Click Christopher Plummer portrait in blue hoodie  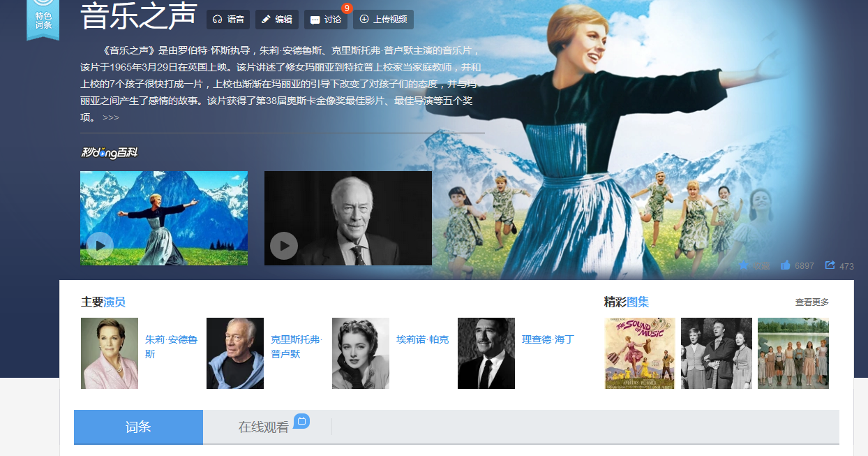[x=235, y=353]
